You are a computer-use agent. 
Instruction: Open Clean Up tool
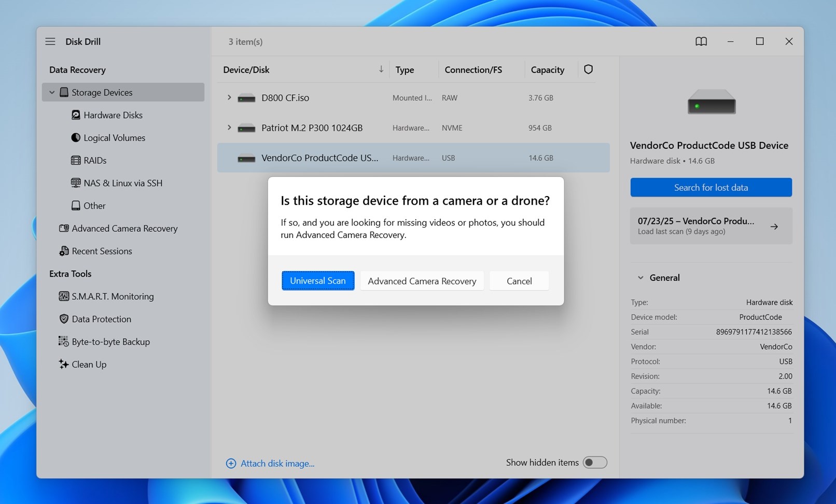(x=89, y=365)
